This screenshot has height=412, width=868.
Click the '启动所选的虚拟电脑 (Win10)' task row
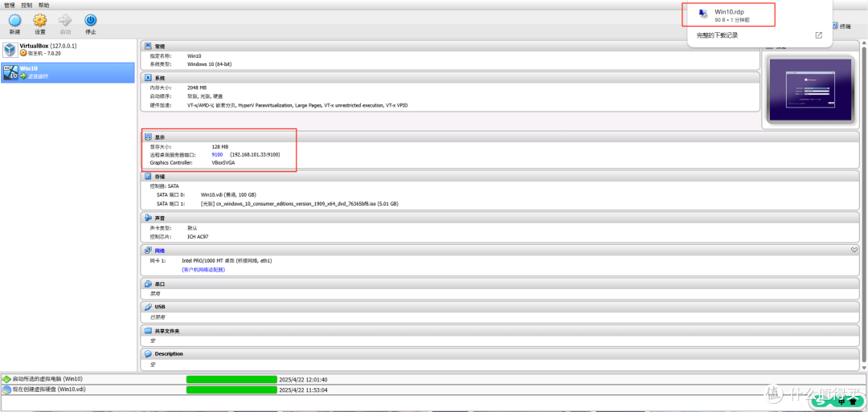point(433,379)
